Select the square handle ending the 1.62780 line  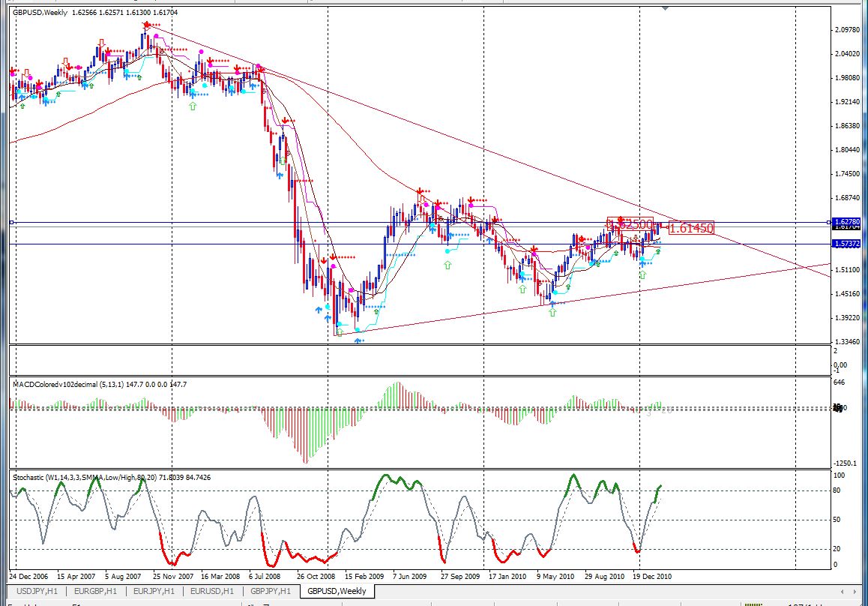(829, 222)
